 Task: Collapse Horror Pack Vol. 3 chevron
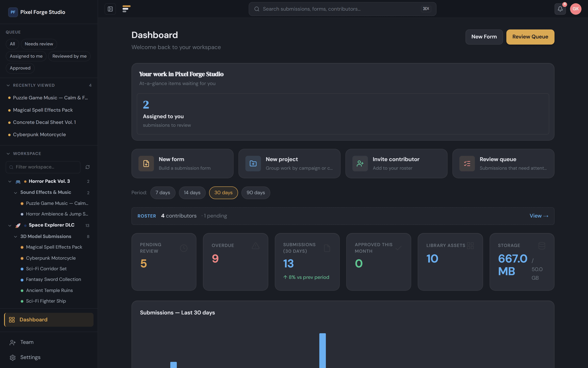click(10, 182)
